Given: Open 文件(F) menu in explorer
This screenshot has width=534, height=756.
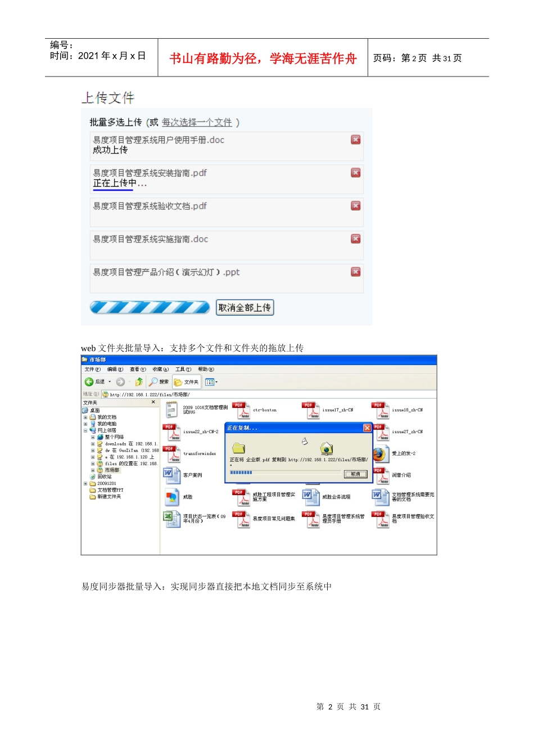Looking at the screenshot, I should pos(92,370).
